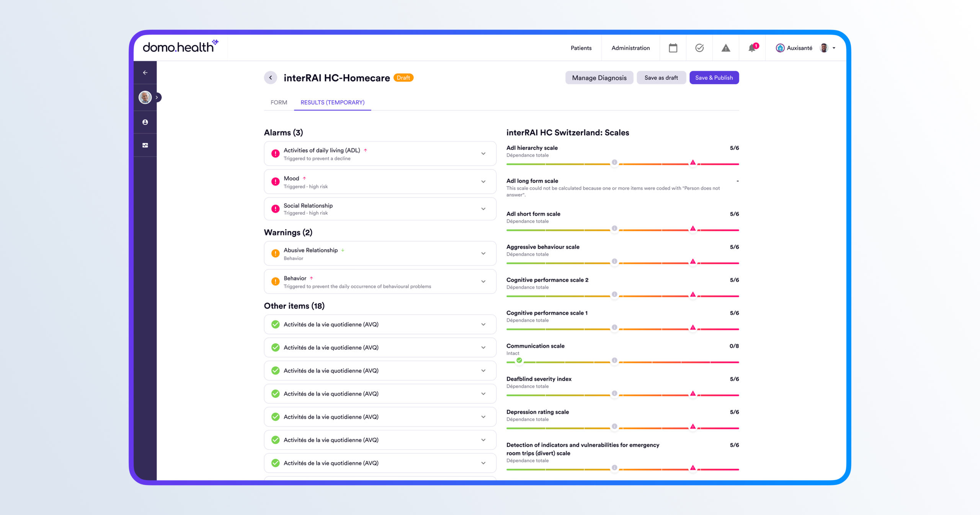The height and width of the screenshot is (515, 980).
Task: Switch to the FORM tab
Action: 279,102
